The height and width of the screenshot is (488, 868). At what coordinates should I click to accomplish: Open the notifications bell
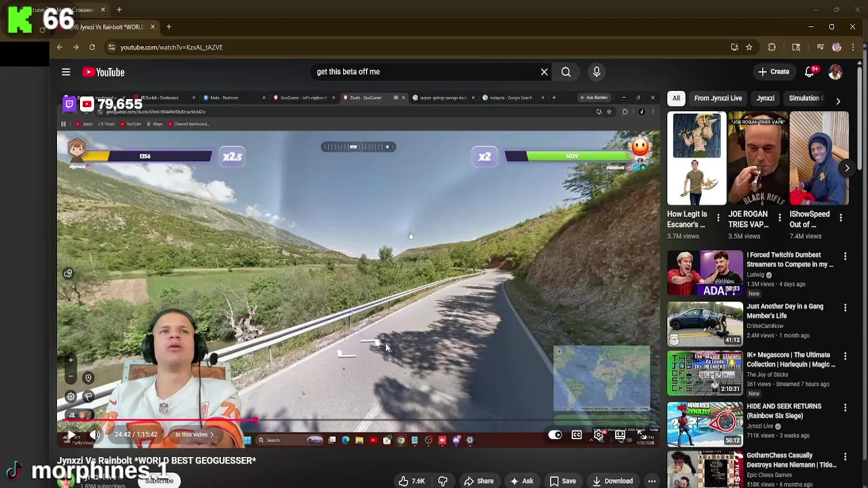810,72
